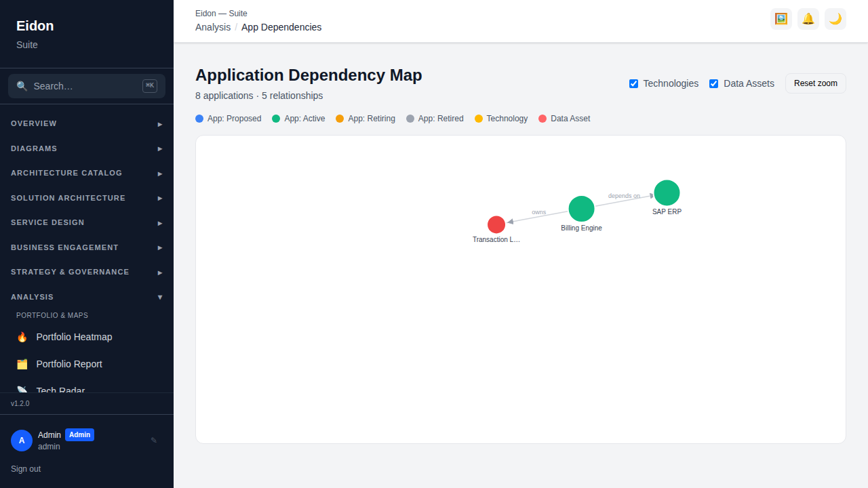Click the Portfolio & Maps subheading

click(x=52, y=315)
